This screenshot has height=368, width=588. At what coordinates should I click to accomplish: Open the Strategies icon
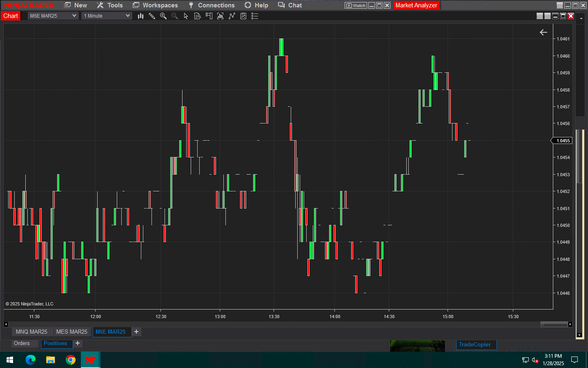coord(232,16)
